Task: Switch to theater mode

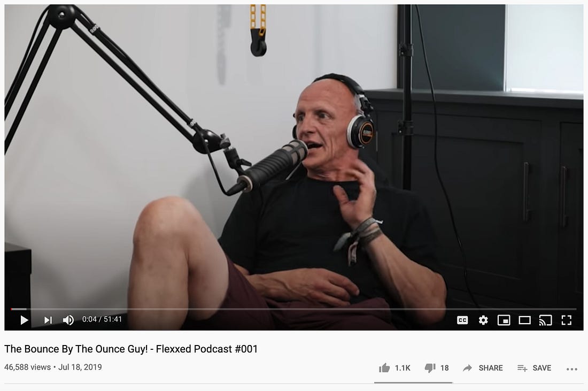Action: [524, 320]
